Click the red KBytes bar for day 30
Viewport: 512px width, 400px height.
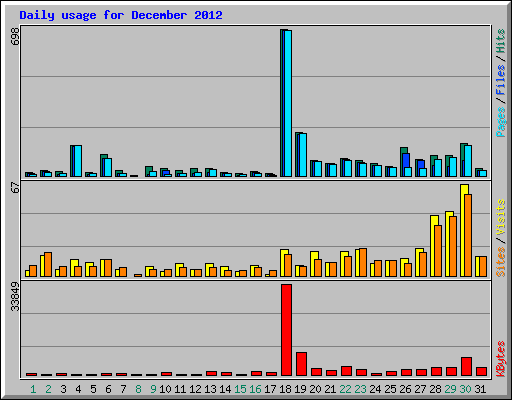coord(466,367)
